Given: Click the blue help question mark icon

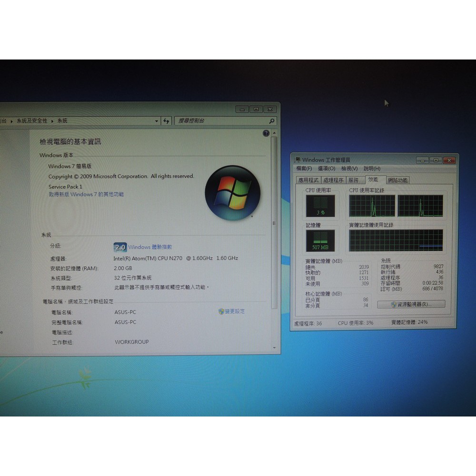Looking at the screenshot, I should tap(266, 133).
